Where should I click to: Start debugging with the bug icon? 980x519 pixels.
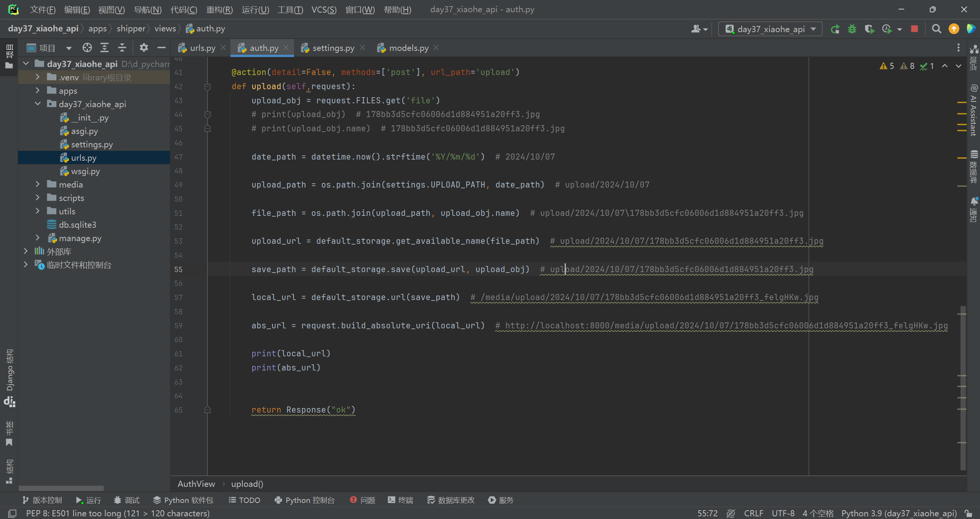(x=852, y=29)
